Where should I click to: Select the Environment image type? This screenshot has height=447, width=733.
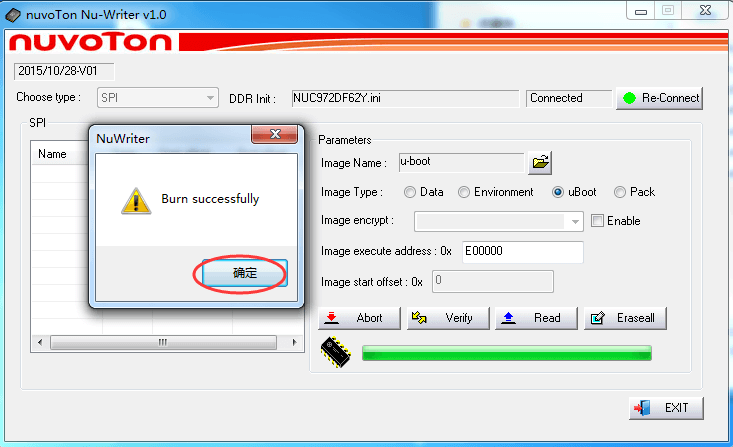464,192
